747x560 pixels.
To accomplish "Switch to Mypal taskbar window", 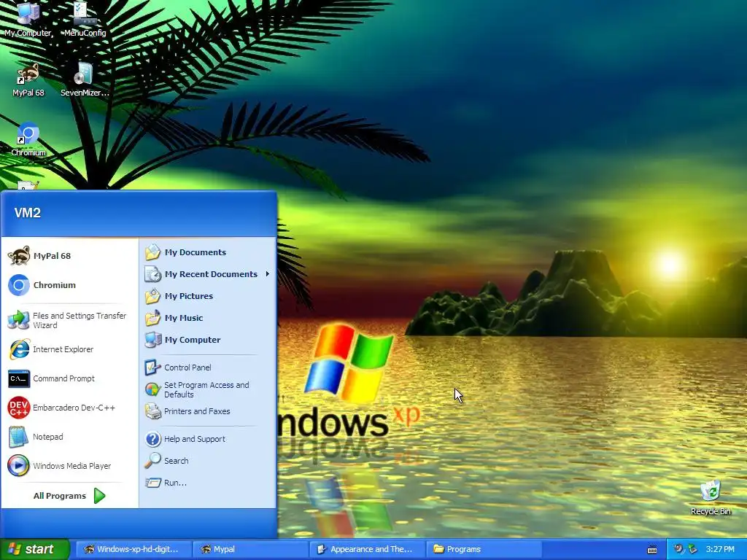I will pyautogui.click(x=251, y=549).
